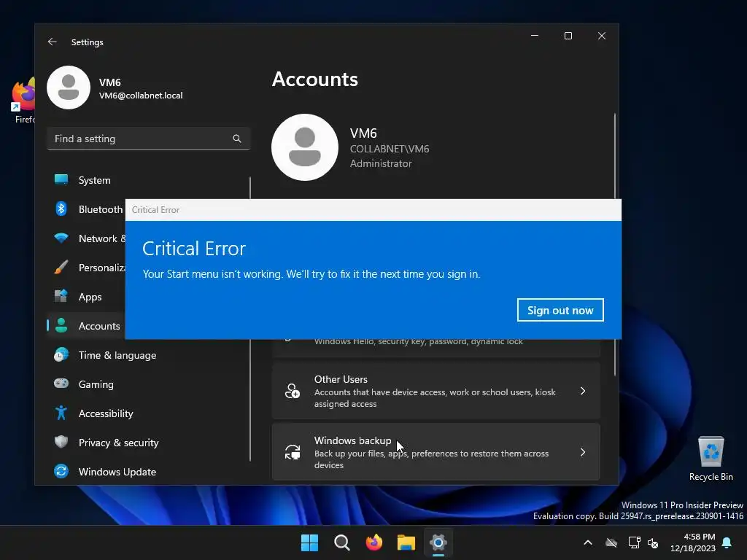Open Personalization paintbrush icon
Image resolution: width=747 pixels, height=560 pixels.
tap(61, 267)
